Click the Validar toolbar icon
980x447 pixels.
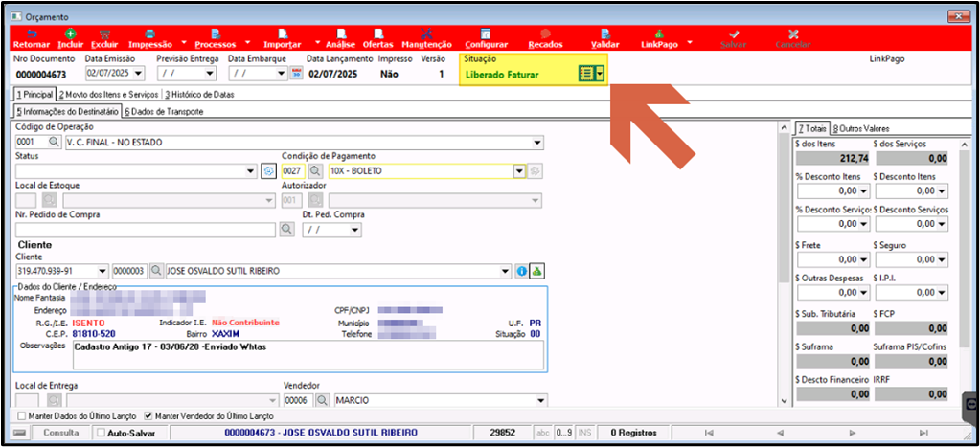point(605,34)
